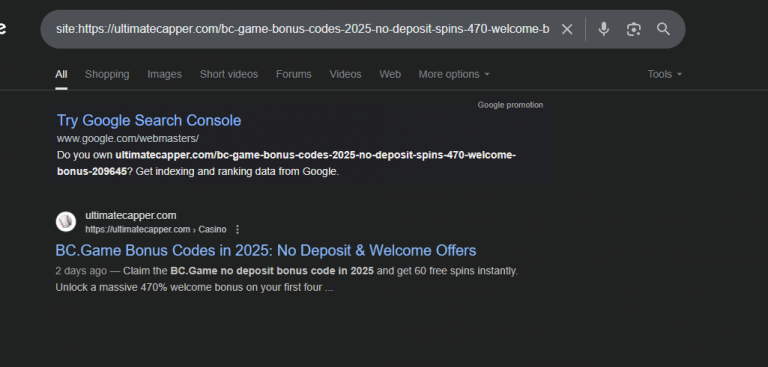Open Google Lens image search icon
The width and height of the screenshot is (768, 367).
[x=633, y=29]
